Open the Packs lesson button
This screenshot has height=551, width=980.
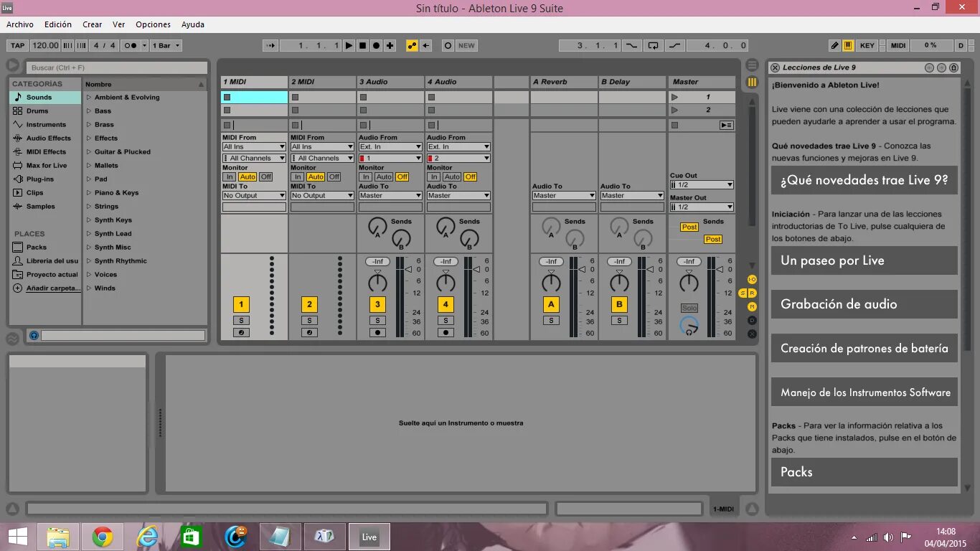[864, 471]
